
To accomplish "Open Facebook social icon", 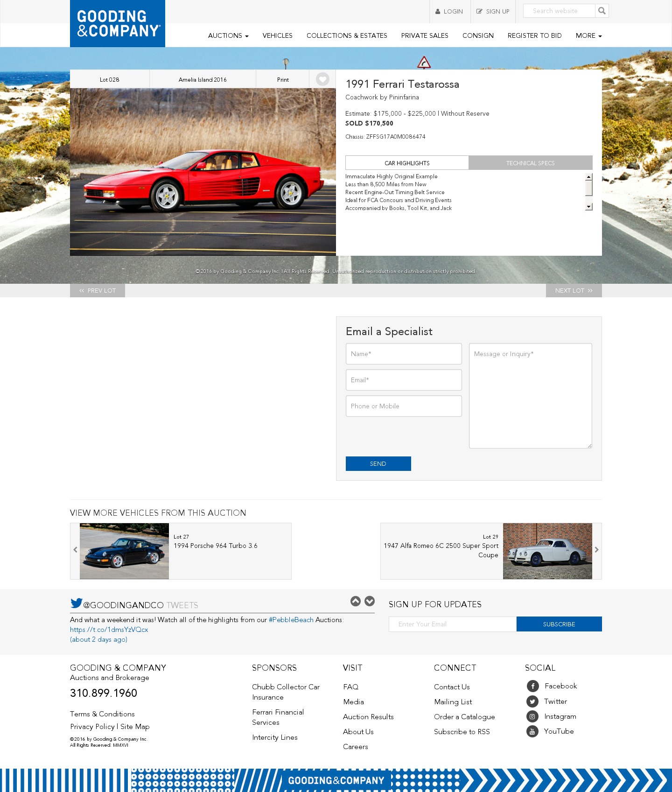I will 532,686.
